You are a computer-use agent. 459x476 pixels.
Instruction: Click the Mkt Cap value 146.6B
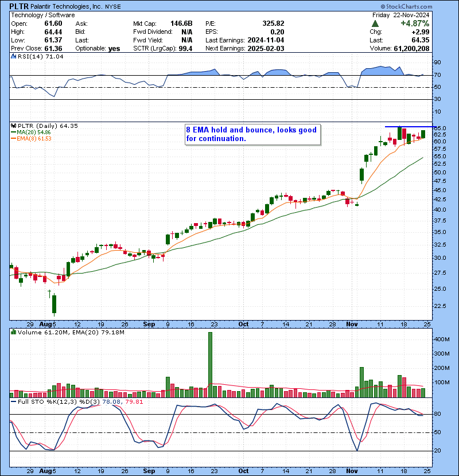tap(181, 24)
